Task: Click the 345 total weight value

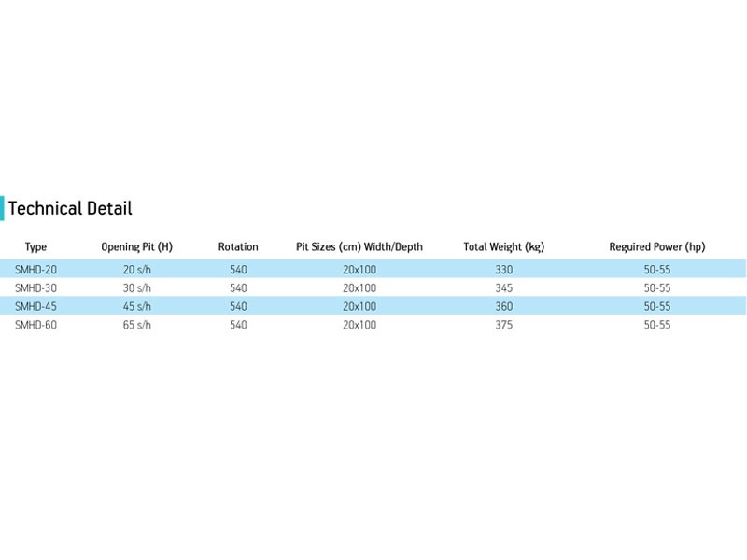Action: point(503,288)
